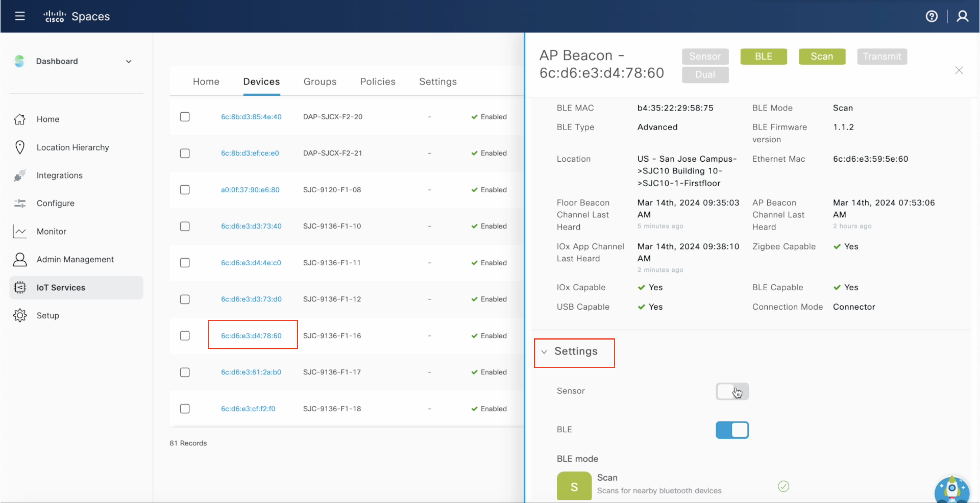Open the rocket assistant icon

(952, 489)
